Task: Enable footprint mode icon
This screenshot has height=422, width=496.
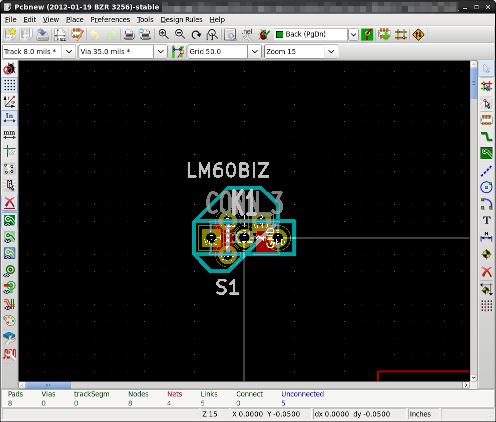Action: [x=384, y=34]
